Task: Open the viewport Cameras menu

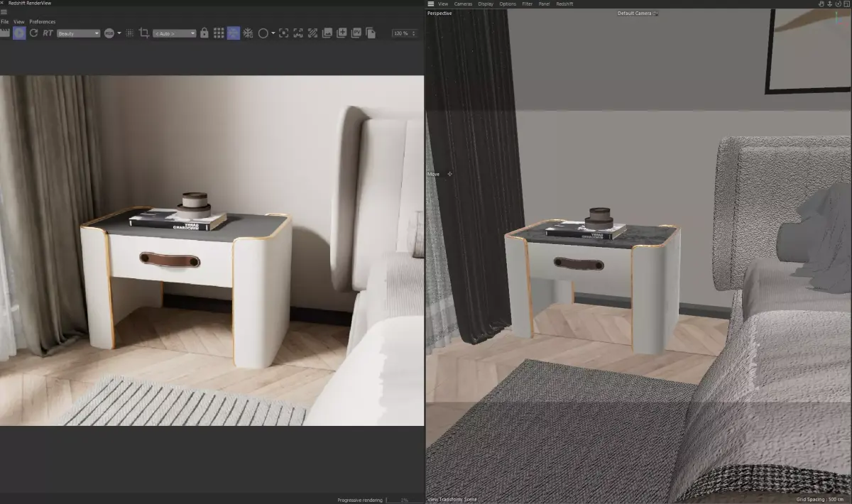Action: tap(463, 4)
